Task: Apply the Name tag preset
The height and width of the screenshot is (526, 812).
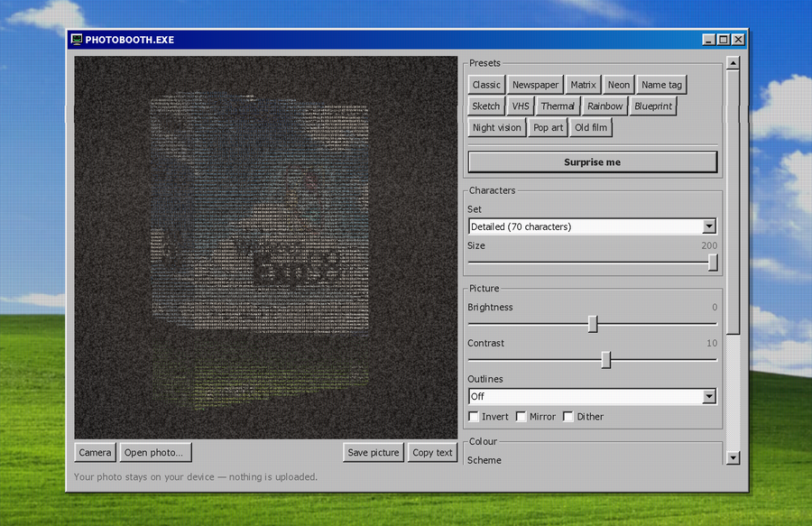Action: tap(662, 85)
